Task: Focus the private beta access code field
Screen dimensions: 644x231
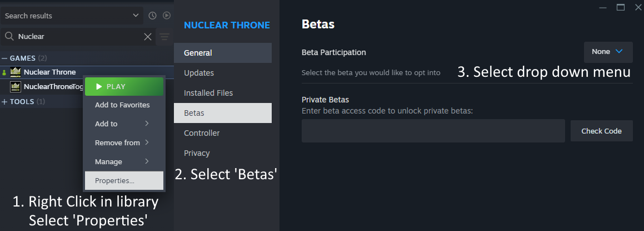Action: click(433, 131)
